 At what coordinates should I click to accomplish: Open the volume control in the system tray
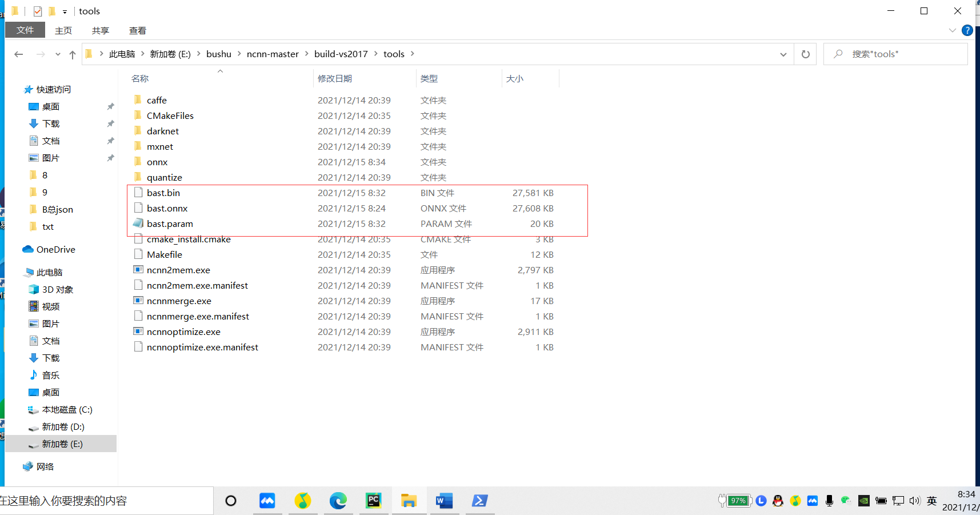[915, 500]
